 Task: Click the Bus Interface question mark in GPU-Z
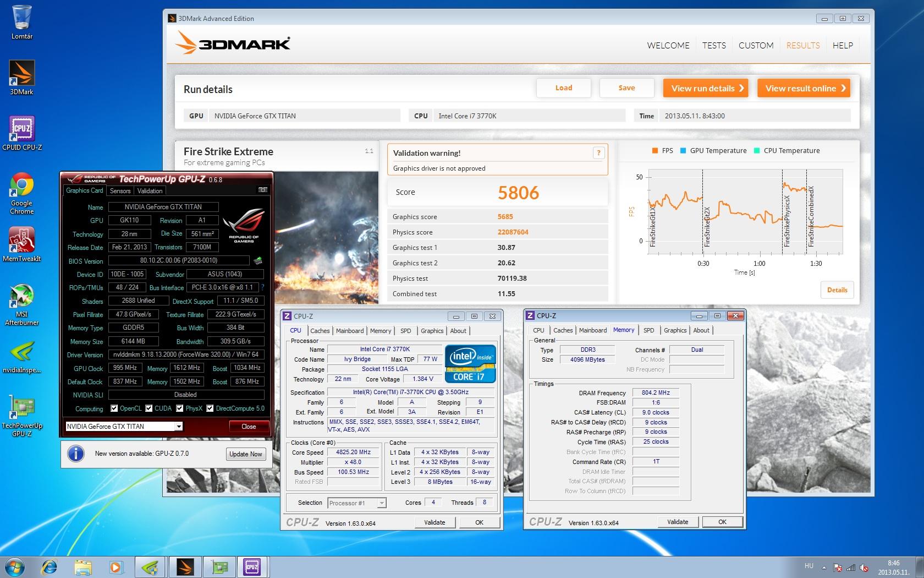coord(262,287)
